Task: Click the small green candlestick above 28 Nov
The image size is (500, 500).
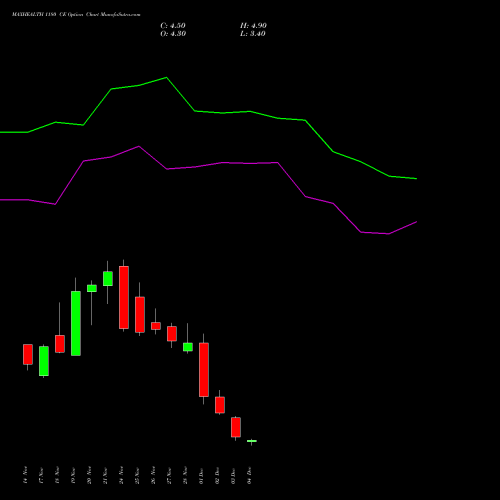Action: click(188, 347)
